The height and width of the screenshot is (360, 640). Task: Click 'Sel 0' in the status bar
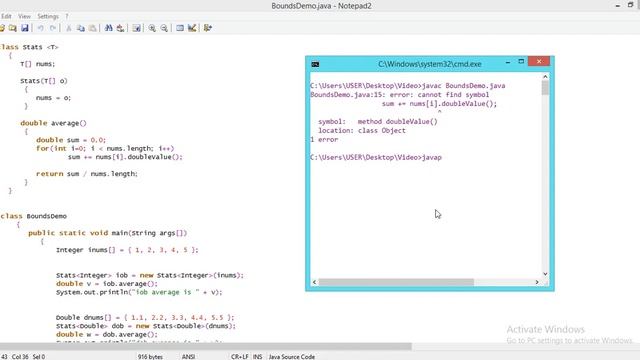click(x=39, y=357)
